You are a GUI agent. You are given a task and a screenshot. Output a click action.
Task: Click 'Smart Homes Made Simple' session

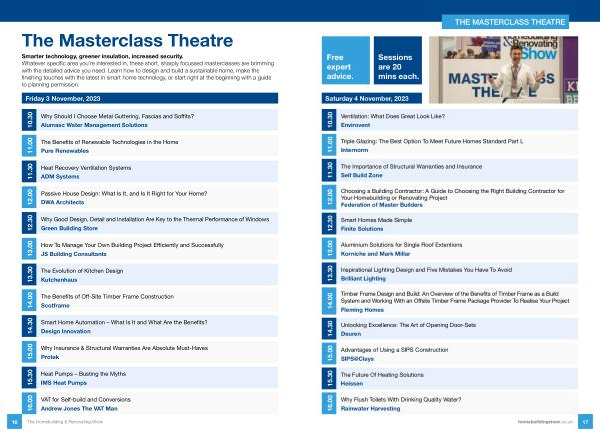point(376,220)
